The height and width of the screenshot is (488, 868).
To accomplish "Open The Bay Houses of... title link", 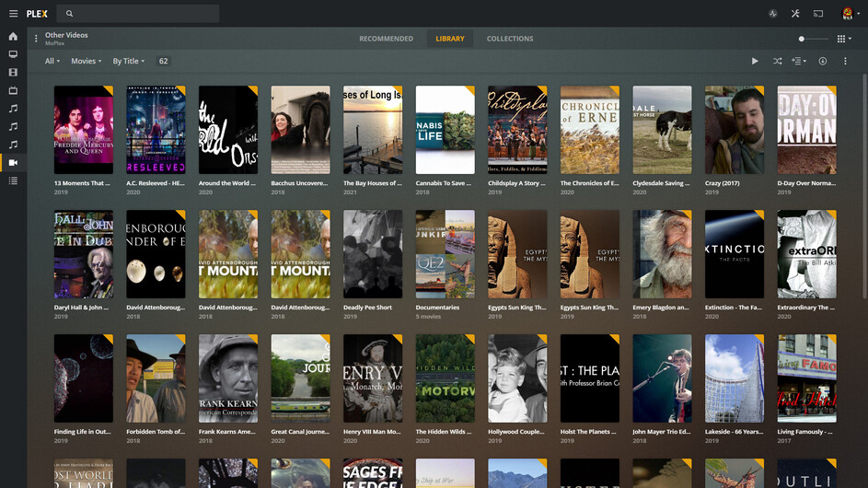I will pyautogui.click(x=372, y=183).
